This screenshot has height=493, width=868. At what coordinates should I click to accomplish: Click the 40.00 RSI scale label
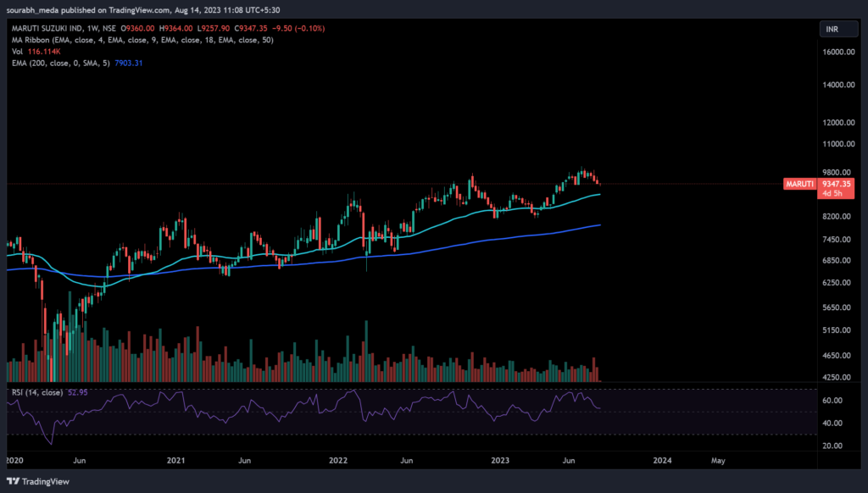(832, 423)
